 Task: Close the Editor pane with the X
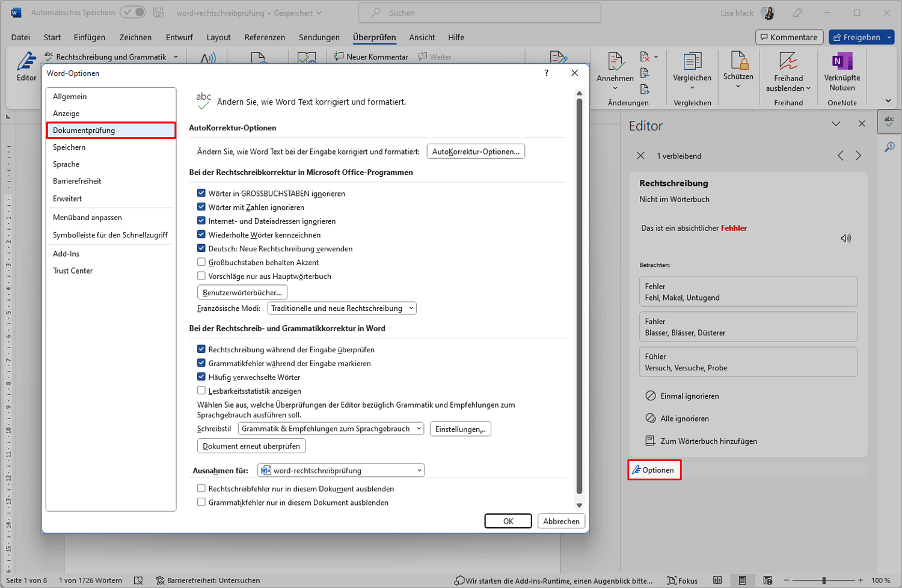(x=862, y=123)
